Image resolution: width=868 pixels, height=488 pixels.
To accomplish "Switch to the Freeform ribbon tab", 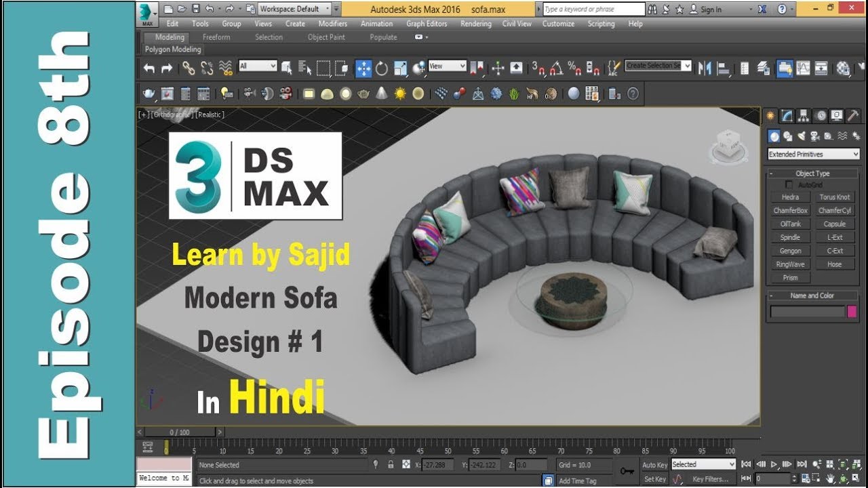I will point(216,37).
